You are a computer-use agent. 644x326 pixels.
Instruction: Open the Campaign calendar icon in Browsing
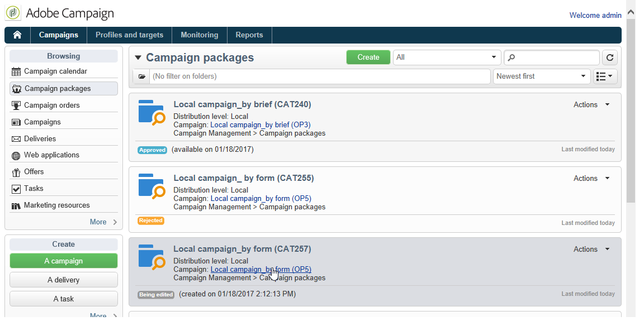pyautogui.click(x=16, y=71)
